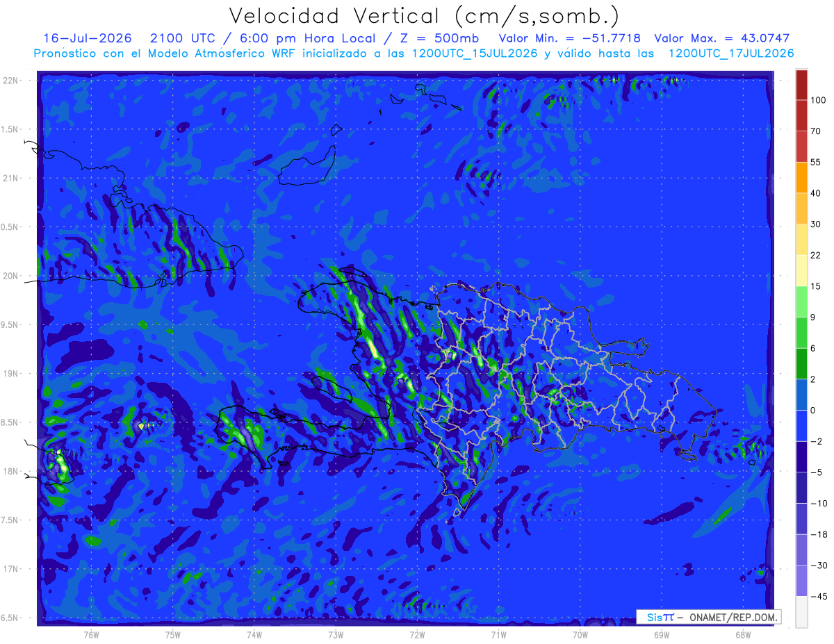
Task: Click the '72W' longitude label
Action: (417, 635)
